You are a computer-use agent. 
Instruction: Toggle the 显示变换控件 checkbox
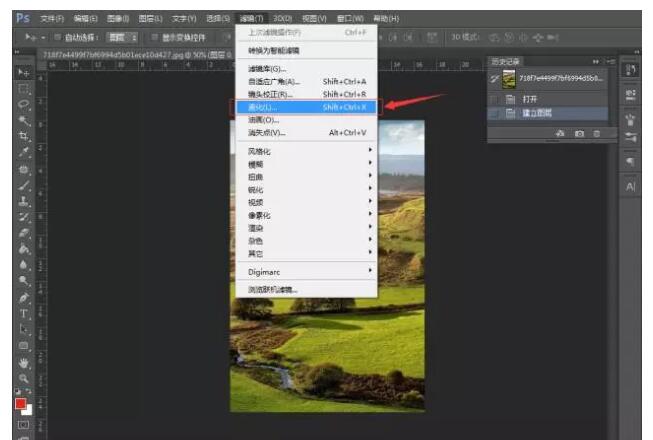click(155, 37)
